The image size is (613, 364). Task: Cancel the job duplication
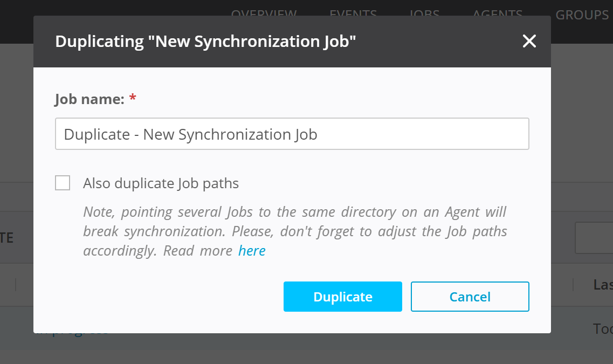(x=470, y=297)
